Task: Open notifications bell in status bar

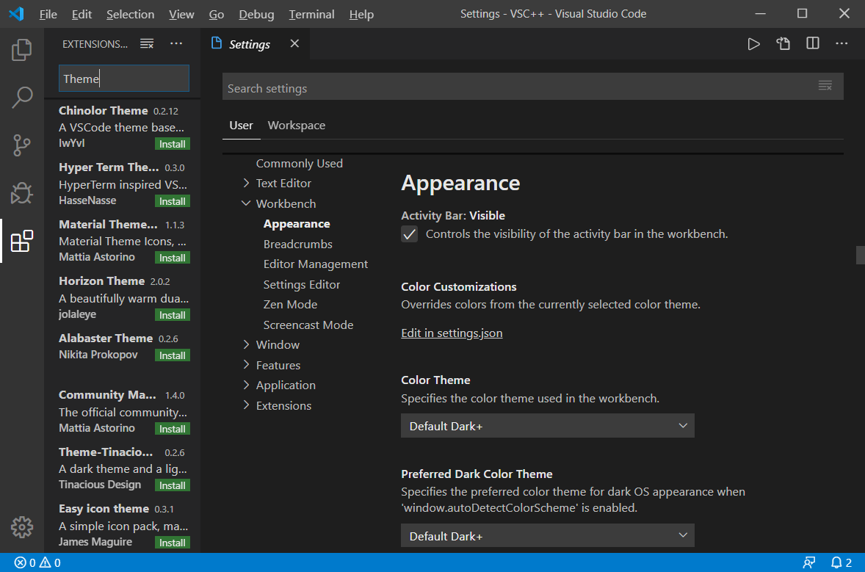Action: (841, 563)
